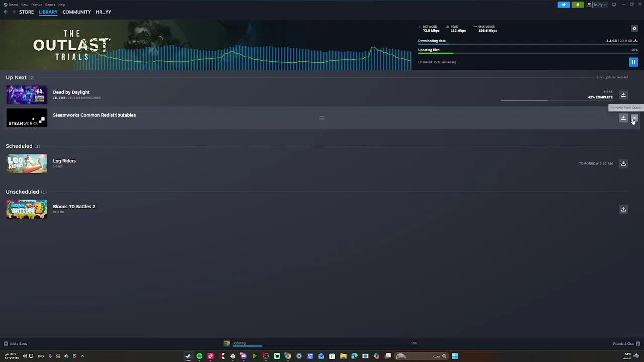Open Friends & Chat panel

[x=626, y=344]
